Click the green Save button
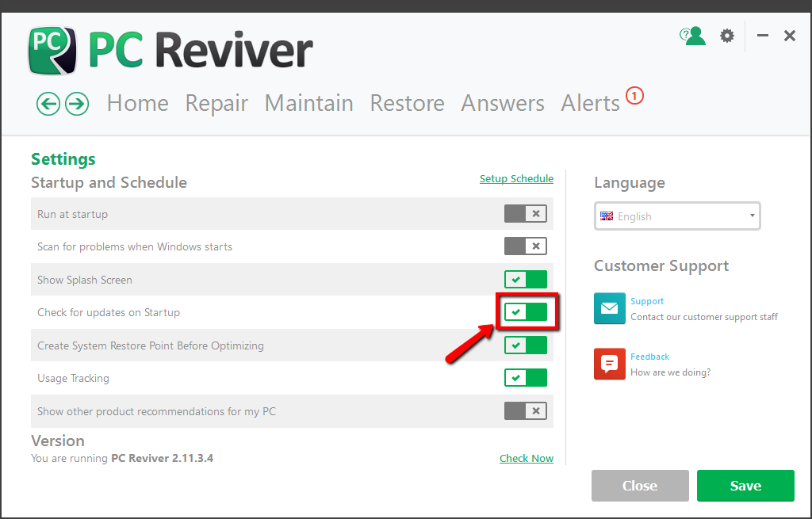The image size is (812, 519). pyautogui.click(x=745, y=486)
